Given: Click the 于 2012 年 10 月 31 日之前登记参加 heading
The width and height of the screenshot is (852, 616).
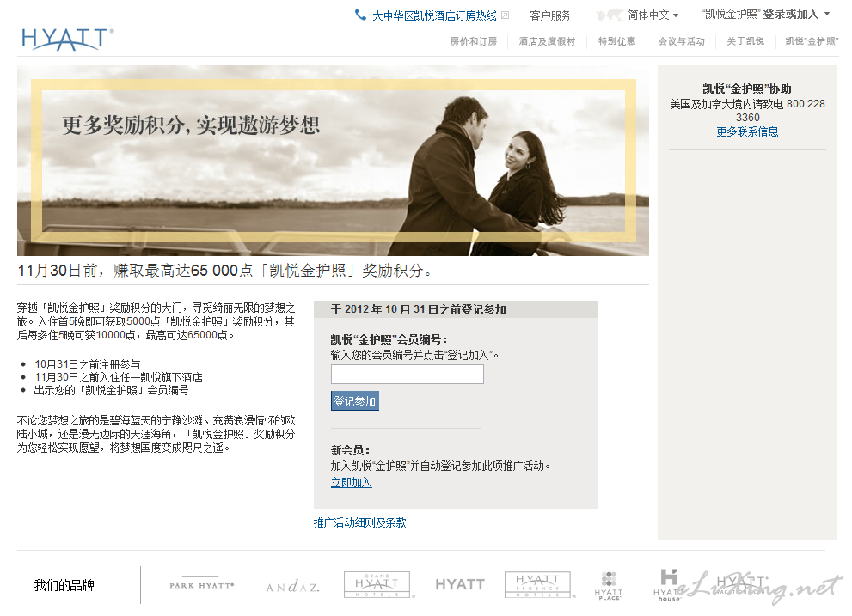Looking at the screenshot, I should point(419,309).
